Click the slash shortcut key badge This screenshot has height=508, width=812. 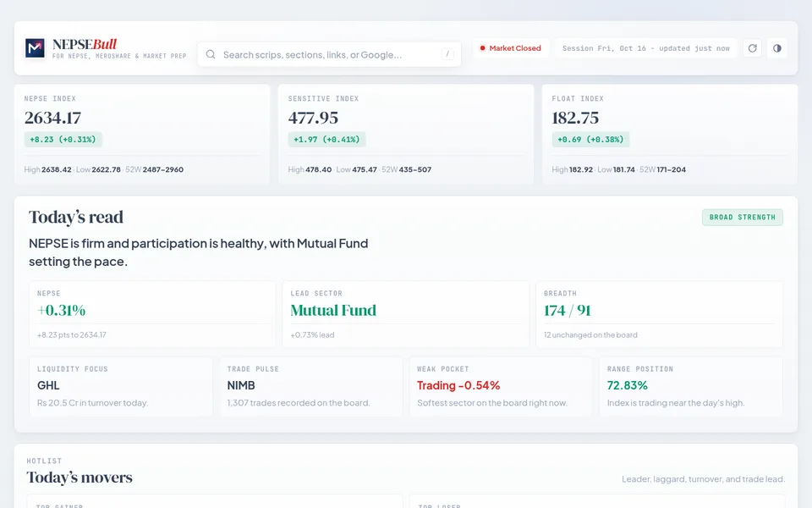447,54
